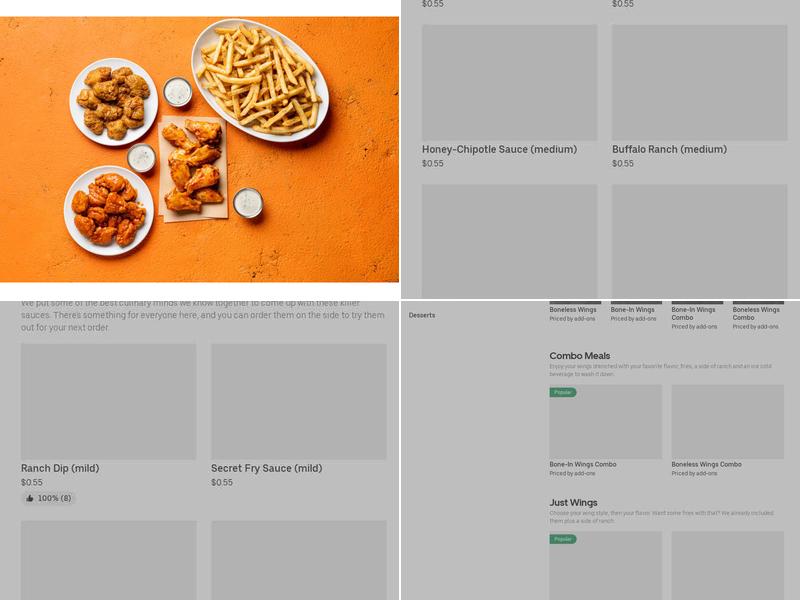
Task: Click the Popular badge in Combo Meals
Action: coord(563,392)
